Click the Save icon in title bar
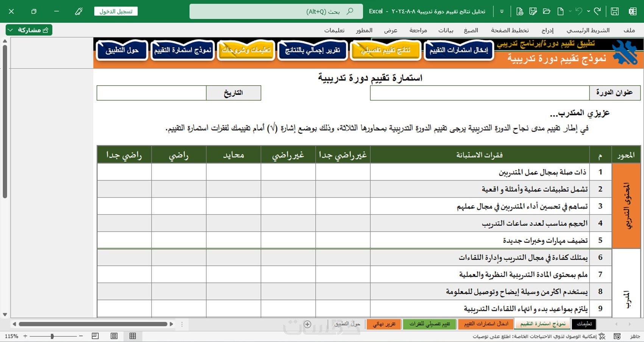This screenshot has width=644, height=342. pyautogui.click(x=615, y=11)
